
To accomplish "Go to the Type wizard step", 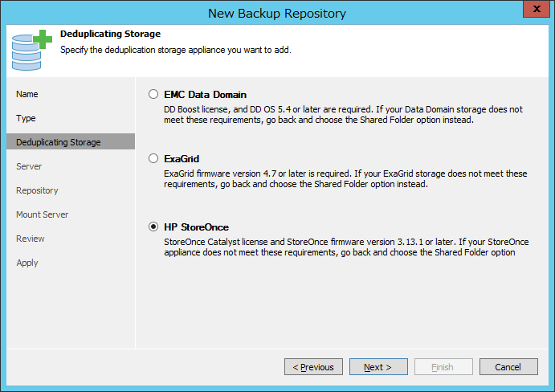I will (26, 118).
